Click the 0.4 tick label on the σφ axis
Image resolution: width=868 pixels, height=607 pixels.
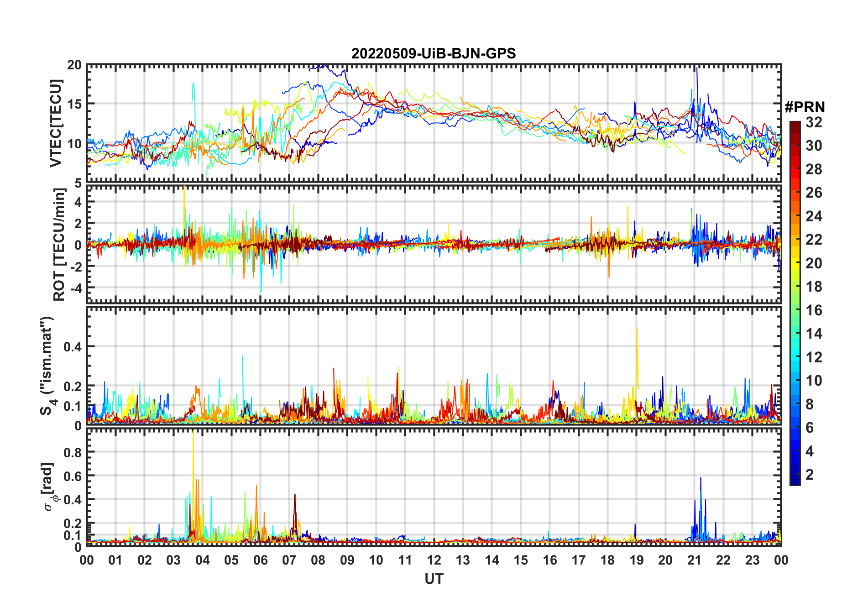tap(73, 500)
